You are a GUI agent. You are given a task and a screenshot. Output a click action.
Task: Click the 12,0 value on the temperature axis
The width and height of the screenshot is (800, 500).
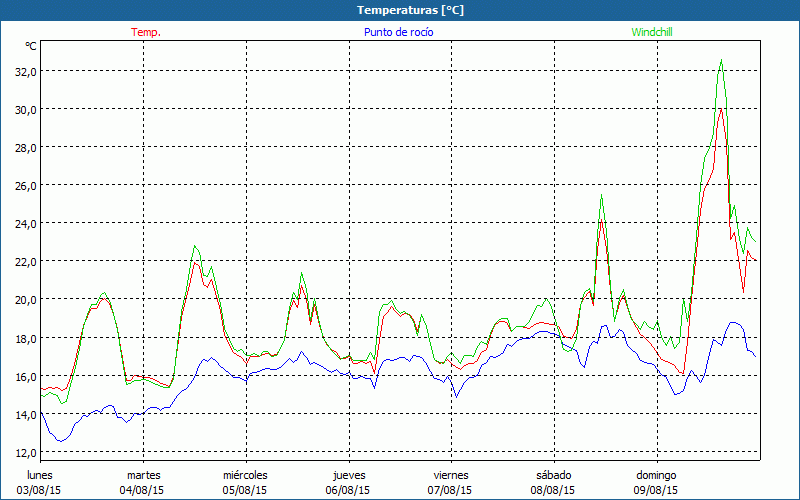(23, 452)
